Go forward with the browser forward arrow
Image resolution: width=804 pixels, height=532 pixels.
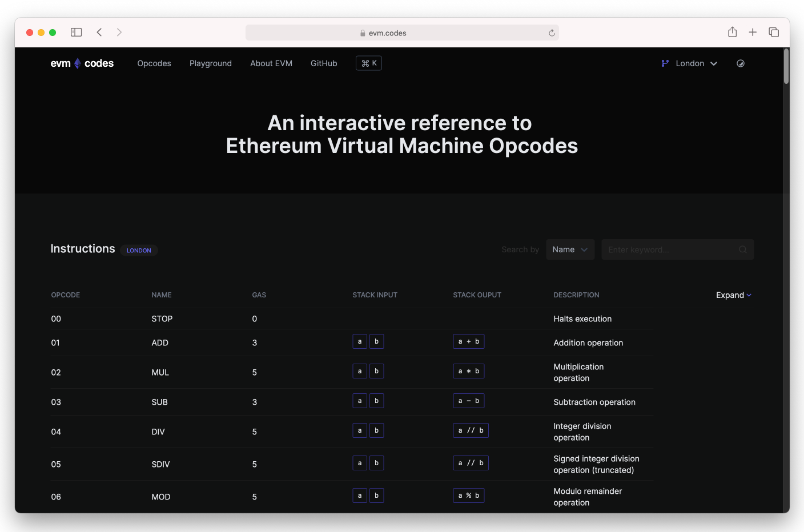tap(119, 33)
